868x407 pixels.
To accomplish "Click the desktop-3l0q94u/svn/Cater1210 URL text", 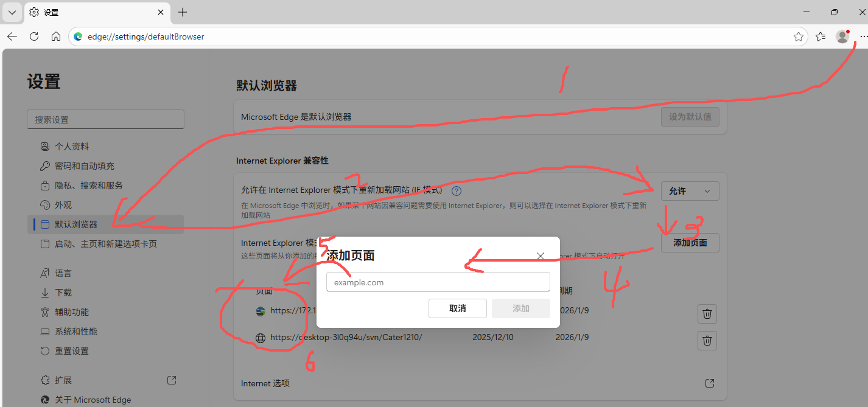I will click(346, 338).
